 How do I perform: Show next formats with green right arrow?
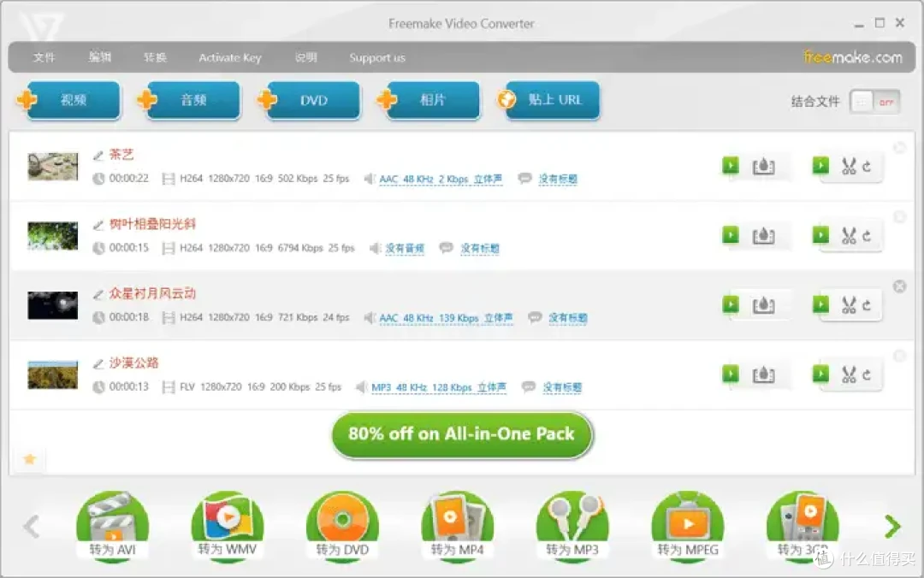[x=892, y=526]
